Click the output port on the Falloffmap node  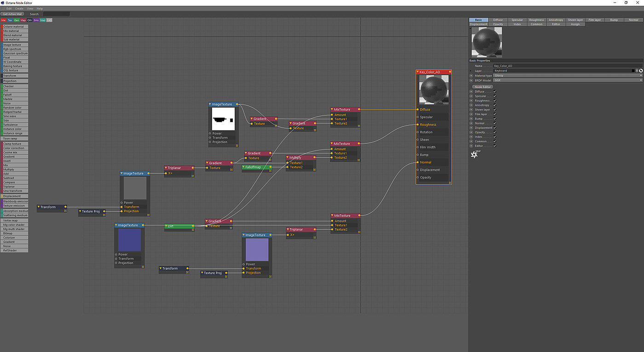[270, 167]
